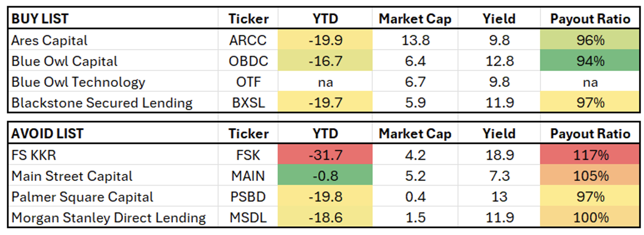Select the red -31.7 YTD cell
Viewport: 644px width, 235px height.
coord(325,155)
